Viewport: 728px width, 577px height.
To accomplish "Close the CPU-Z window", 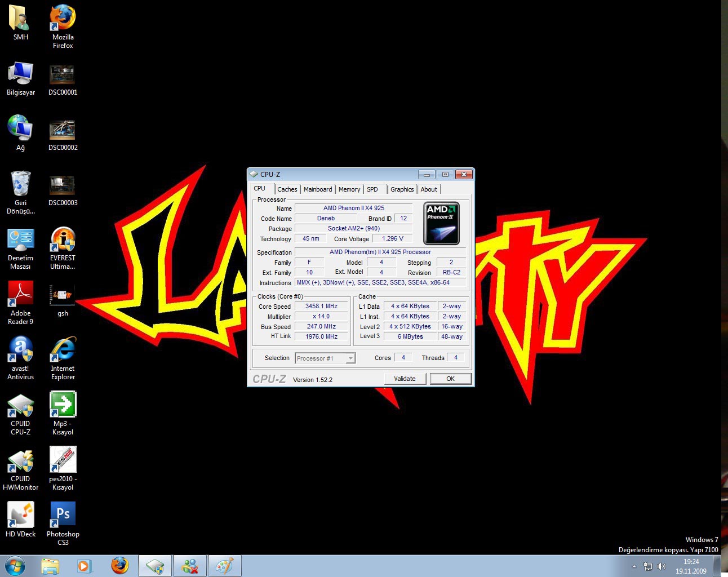I will click(464, 174).
